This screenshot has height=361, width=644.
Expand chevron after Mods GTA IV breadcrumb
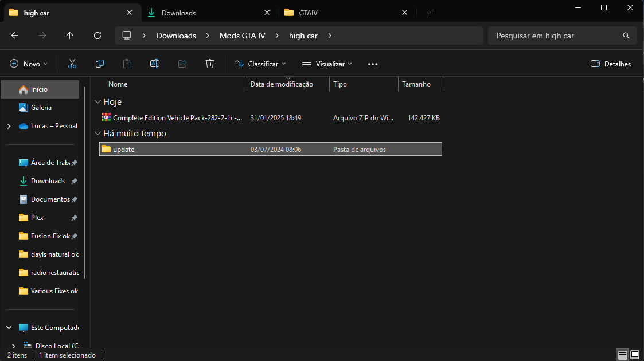tap(277, 36)
